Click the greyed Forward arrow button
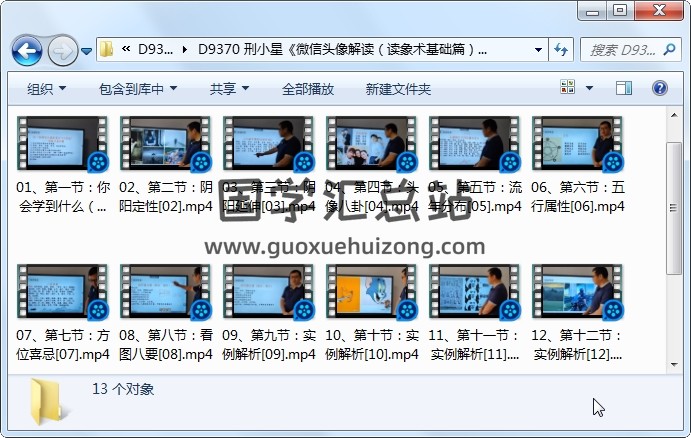This screenshot has width=691, height=438. (x=62, y=52)
